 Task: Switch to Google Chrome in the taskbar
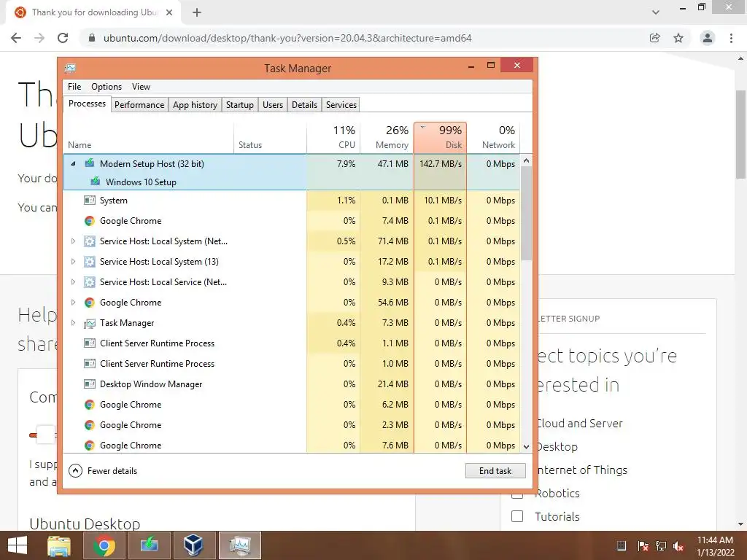click(x=104, y=545)
